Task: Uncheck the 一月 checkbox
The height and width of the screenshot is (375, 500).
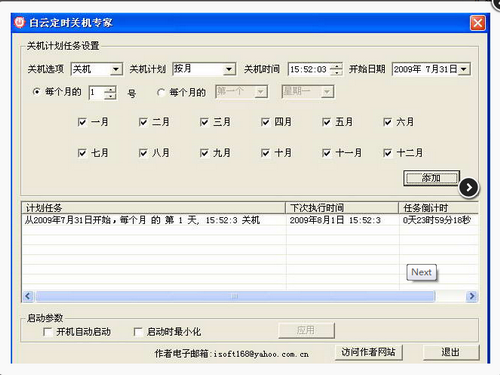Action: point(82,122)
